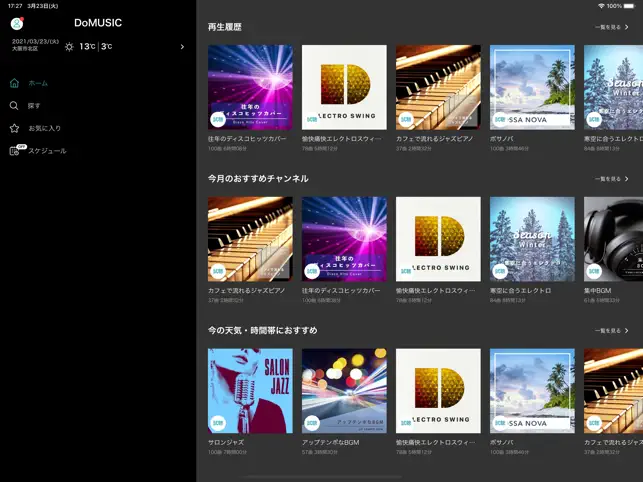This screenshot has width=643, height=482.
Task: Click the search magnifier icon
Action: point(14,106)
